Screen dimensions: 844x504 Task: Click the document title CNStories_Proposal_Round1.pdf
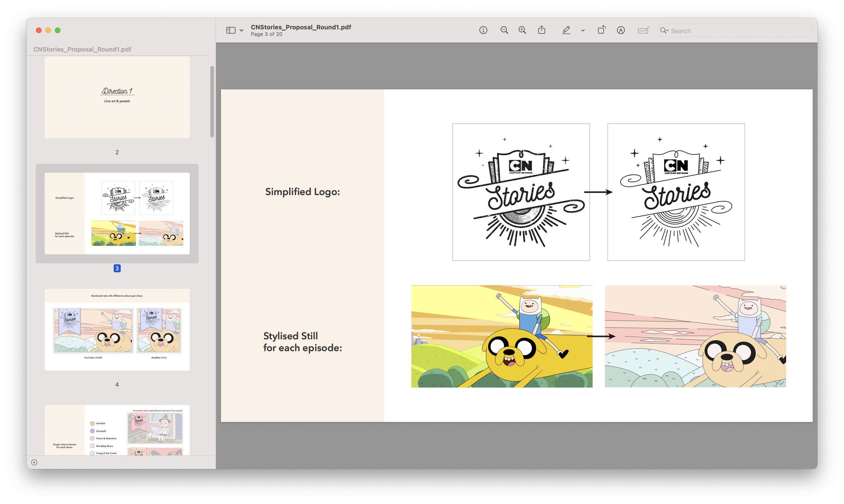[x=301, y=27]
